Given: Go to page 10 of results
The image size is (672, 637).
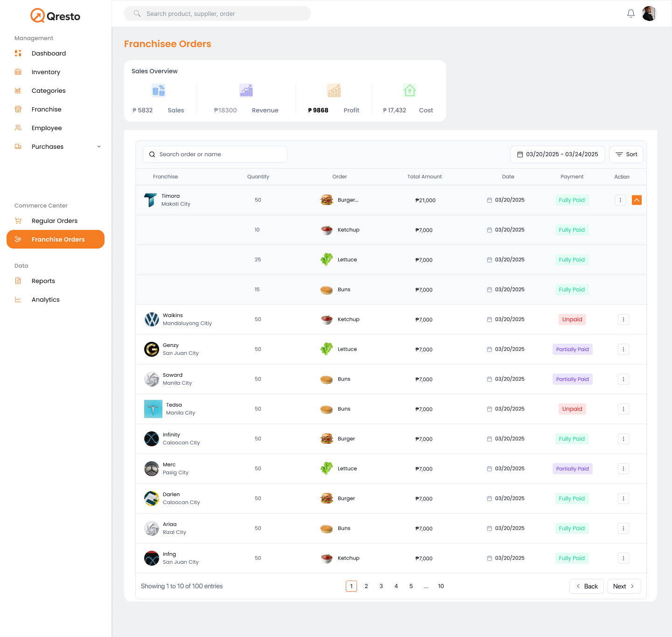Looking at the screenshot, I should click(441, 586).
